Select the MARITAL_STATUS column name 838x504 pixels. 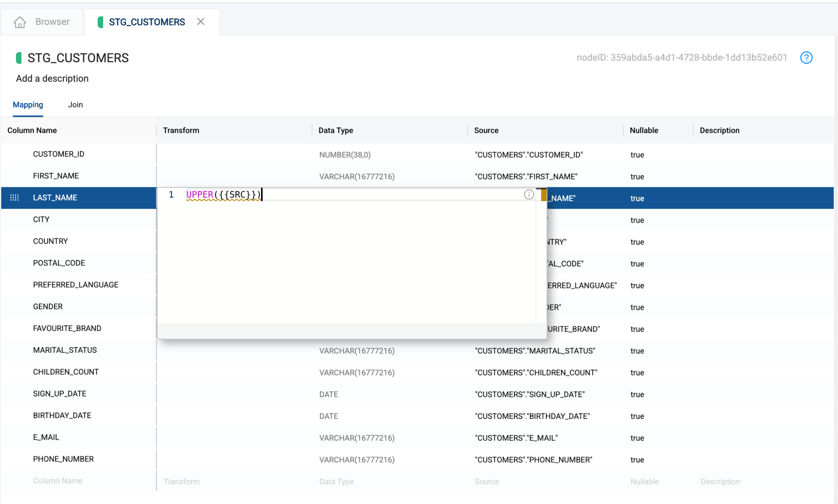pyautogui.click(x=65, y=350)
